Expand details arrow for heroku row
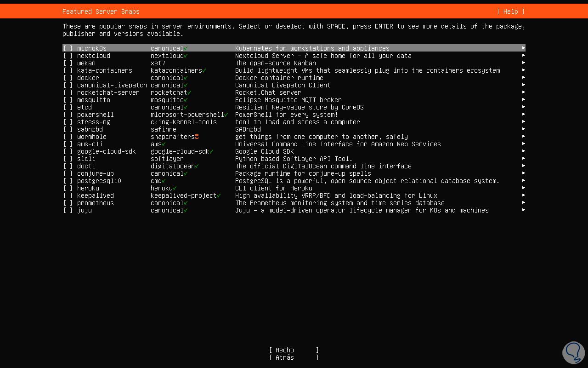The width and height of the screenshot is (588, 368). tap(524, 188)
